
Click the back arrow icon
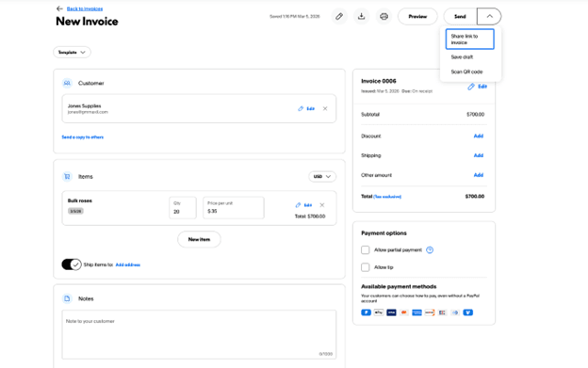tap(59, 8)
